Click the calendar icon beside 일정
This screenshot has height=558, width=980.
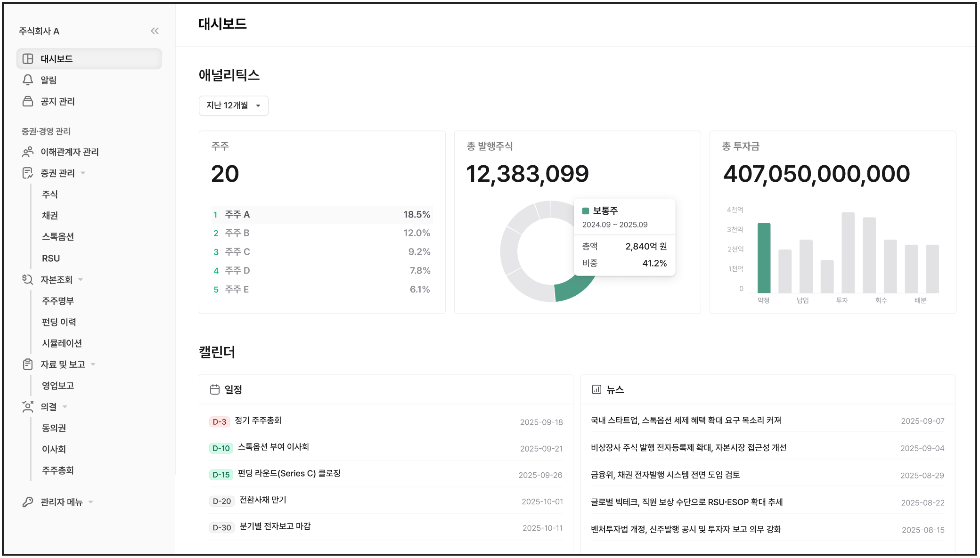[x=215, y=389]
